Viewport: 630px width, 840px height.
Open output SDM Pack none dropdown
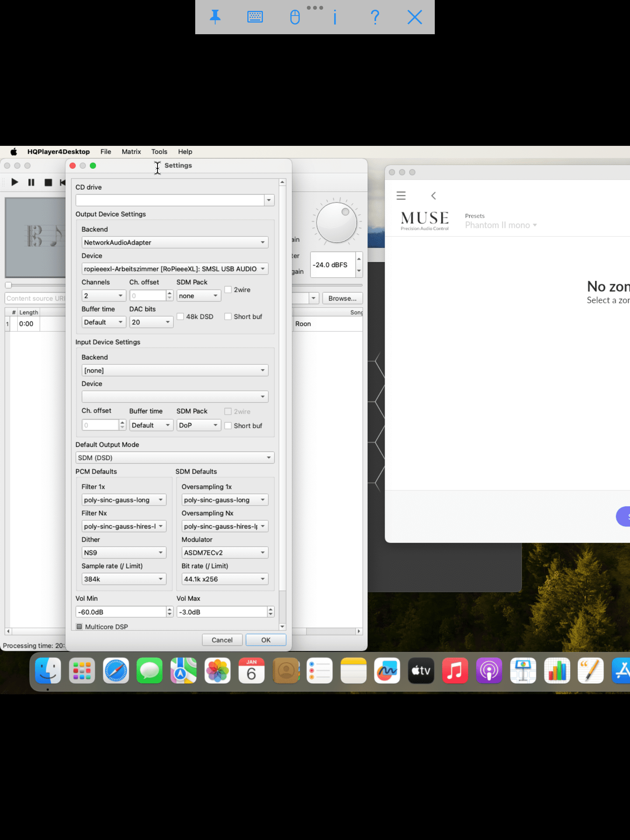(x=199, y=296)
